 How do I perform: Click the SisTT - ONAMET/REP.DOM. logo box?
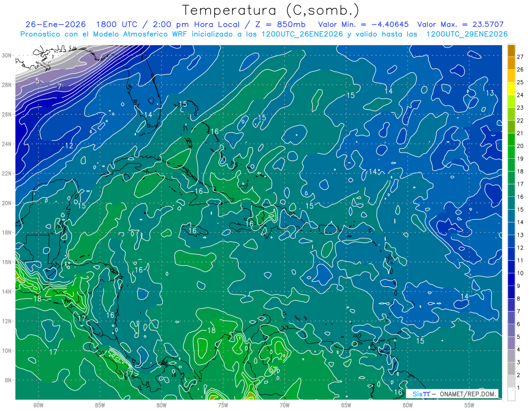click(452, 394)
